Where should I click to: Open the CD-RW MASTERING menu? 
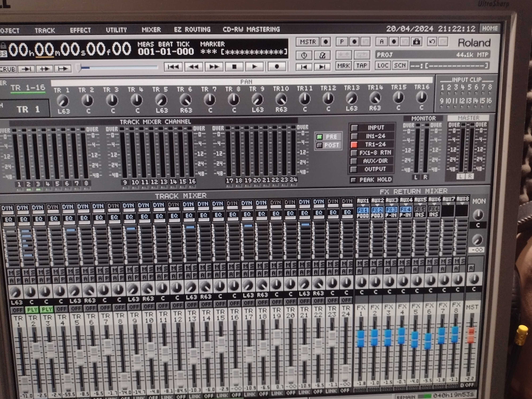tap(251, 29)
